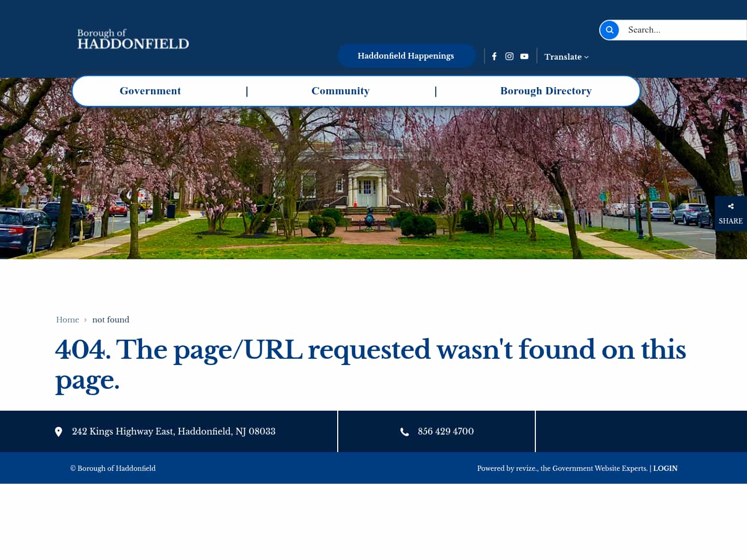
Task: Click the LOGIN link in the footer
Action: coord(665,468)
